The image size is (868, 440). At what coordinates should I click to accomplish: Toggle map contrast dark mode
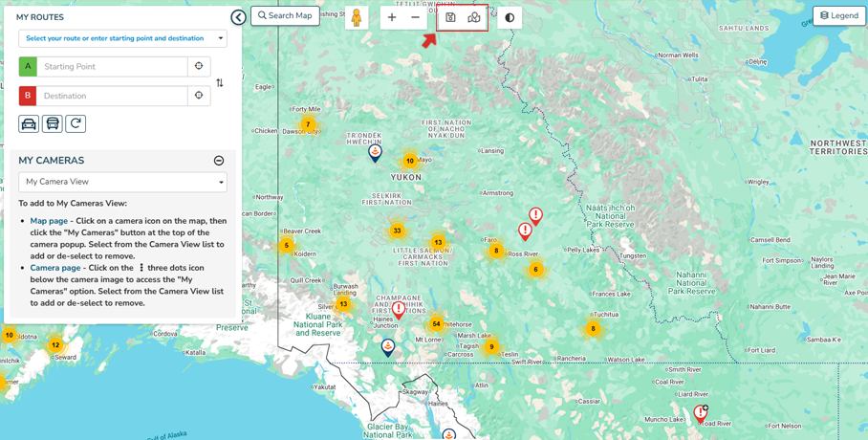[510, 17]
